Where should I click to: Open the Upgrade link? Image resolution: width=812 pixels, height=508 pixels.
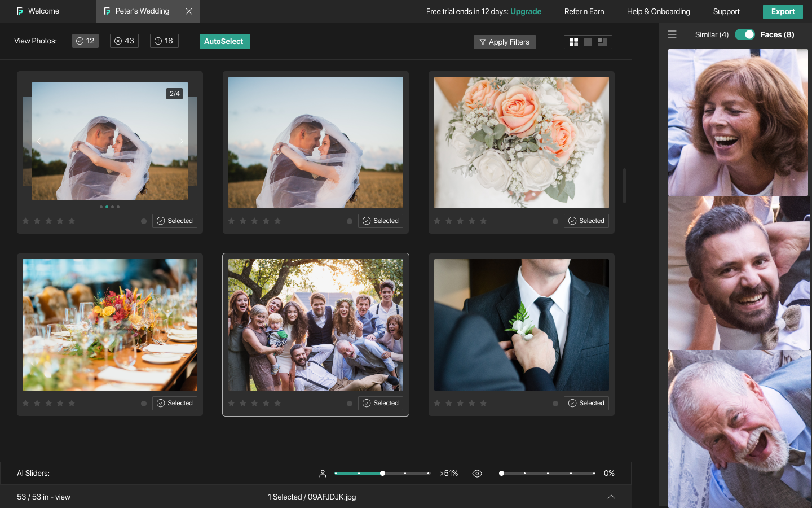(526, 11)
